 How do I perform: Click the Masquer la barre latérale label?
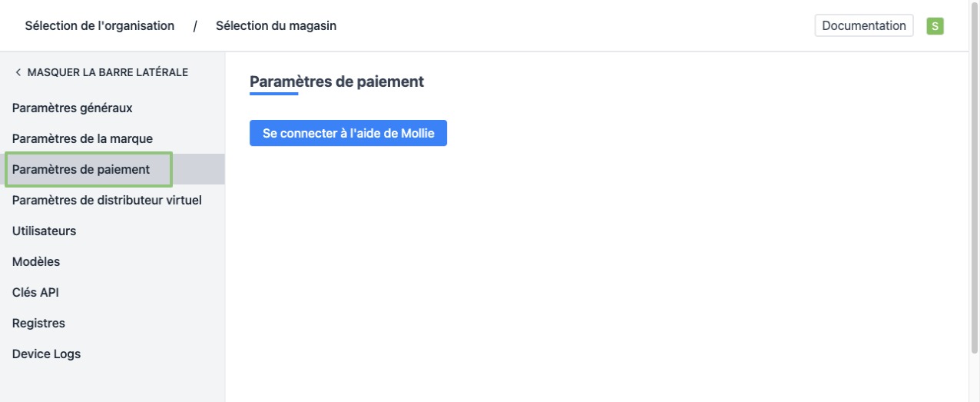(108, 73)
